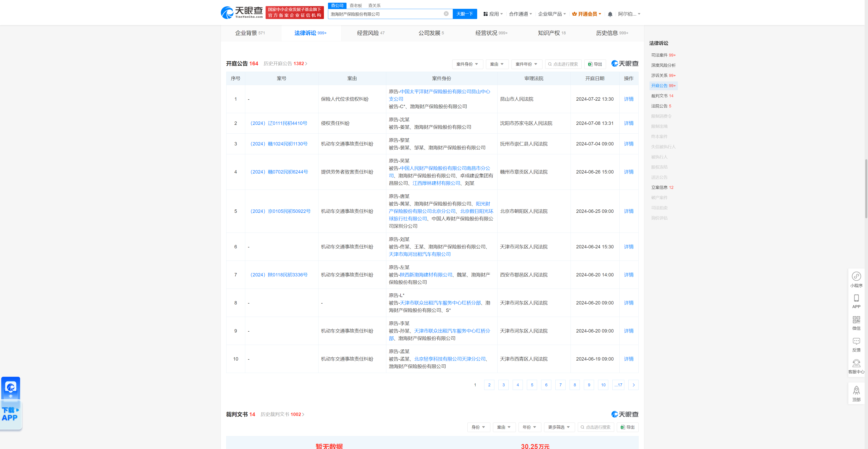Clear the search box with X icon
868x449 pixels.
point(446,14)
